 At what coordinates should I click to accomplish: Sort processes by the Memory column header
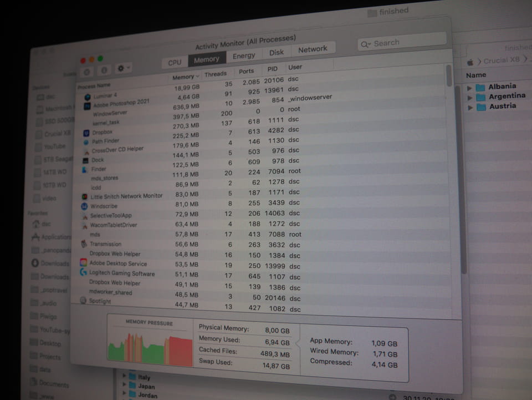pyautogui.click(x=184, y=77)
